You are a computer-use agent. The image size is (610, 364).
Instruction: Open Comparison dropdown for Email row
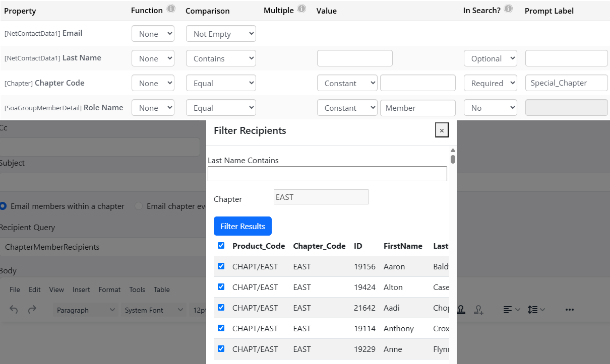[x=221, y=34]
